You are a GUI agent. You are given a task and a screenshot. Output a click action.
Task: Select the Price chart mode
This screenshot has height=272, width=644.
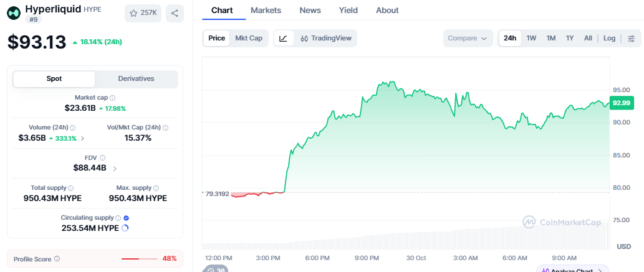pos(216,38)
